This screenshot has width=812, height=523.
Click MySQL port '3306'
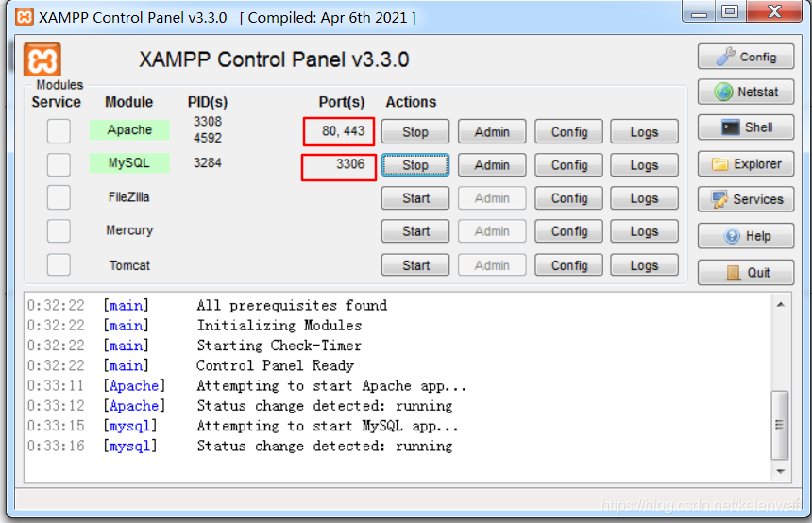point(350,164)
